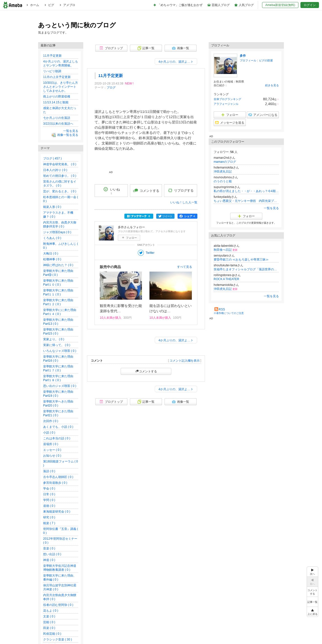Click the フォロー button under 多作さんをフォロー
Screen dimensions: 322x644
pyautogui.click(x=129, y=238)
